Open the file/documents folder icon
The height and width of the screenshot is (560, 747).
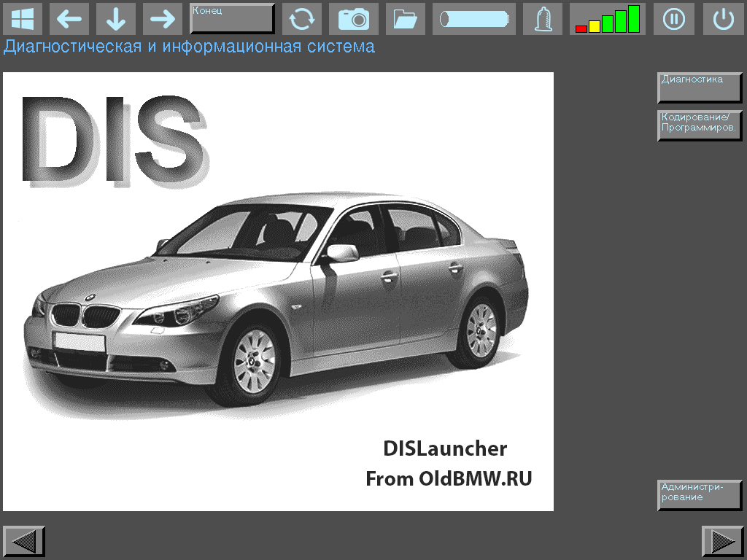(405, 19)
